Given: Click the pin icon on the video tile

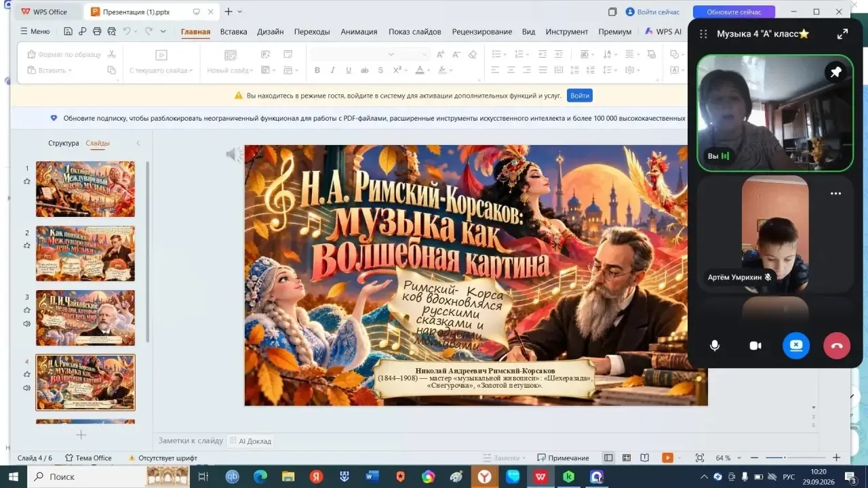Looking at the screenshot, I should 836,72.
